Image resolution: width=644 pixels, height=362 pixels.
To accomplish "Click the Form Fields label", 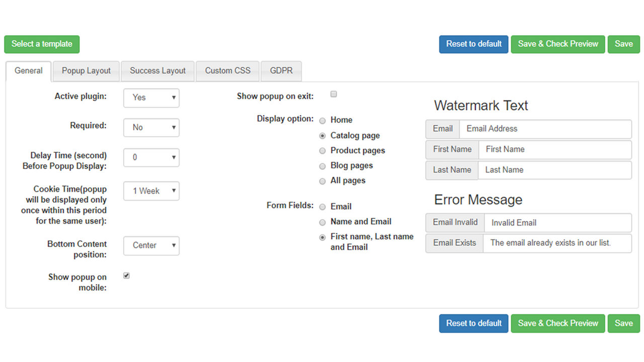I will coord(290,205).
